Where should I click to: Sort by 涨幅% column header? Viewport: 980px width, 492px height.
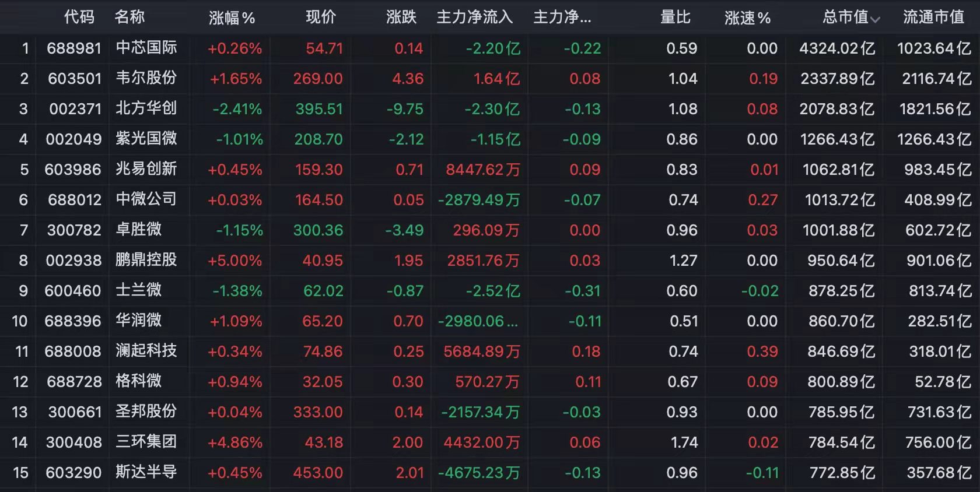[x=232, y=18]
